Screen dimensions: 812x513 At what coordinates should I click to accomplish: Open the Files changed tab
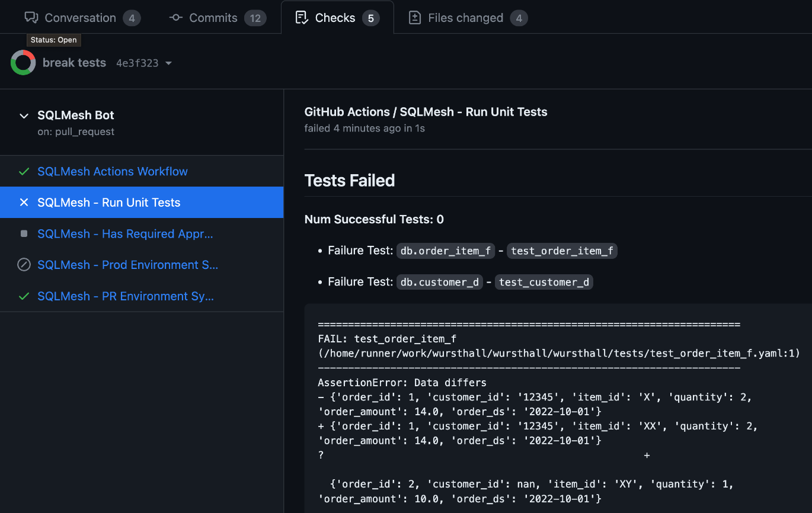click(x=468, y=18)
